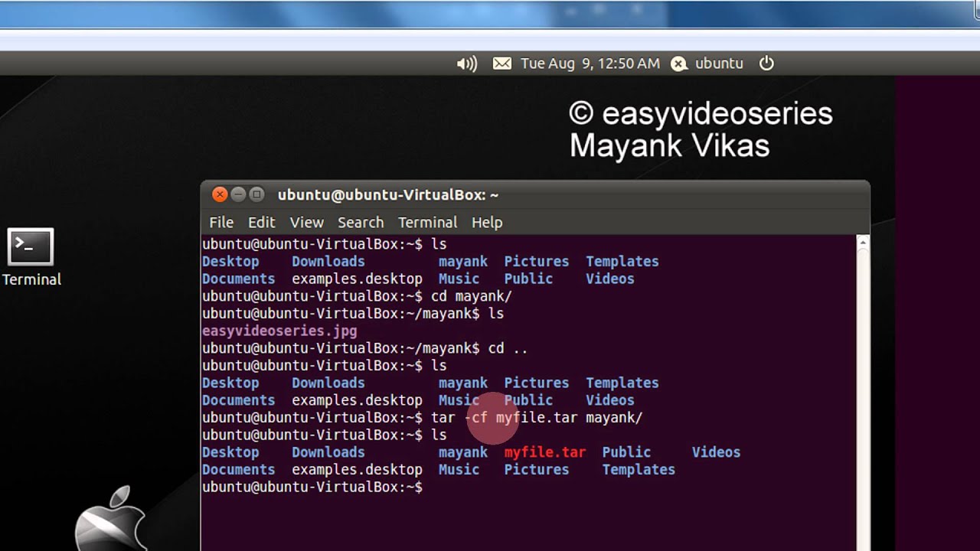Image resolution: width=980 pixels, height=551 pixels.
Task: Click Desktop in the first ls output
Action: pos(230,262)
